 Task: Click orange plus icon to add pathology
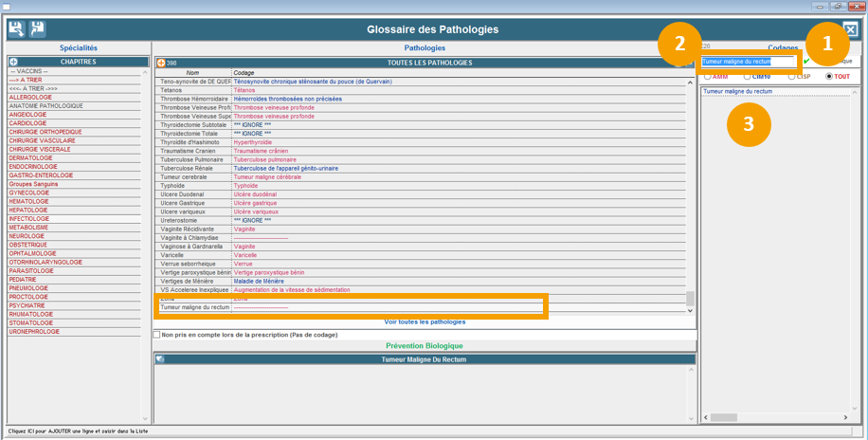tap(161, 63)
